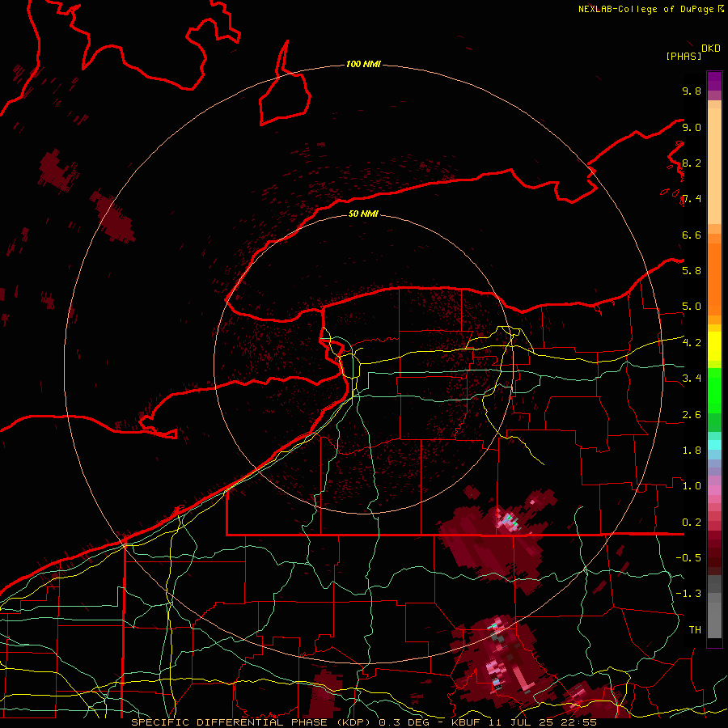Click the 3.4 value on the scale
This screenshot has height=728, width=728.
(692, 379)
